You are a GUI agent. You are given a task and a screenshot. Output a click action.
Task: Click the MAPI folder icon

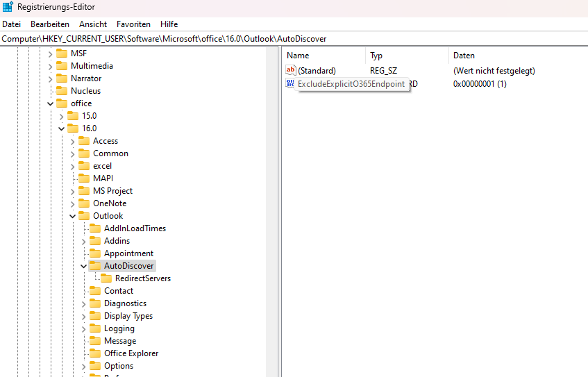coord(84,178)
